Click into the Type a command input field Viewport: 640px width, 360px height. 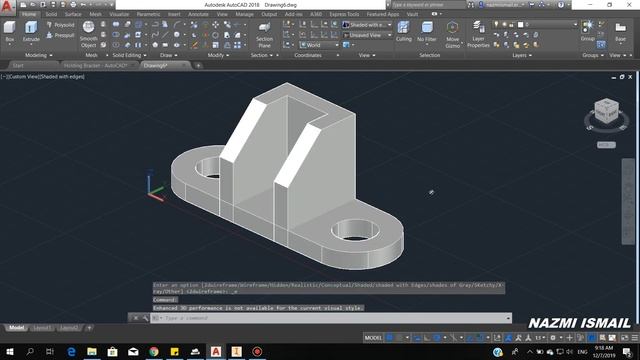click(331, 318)
